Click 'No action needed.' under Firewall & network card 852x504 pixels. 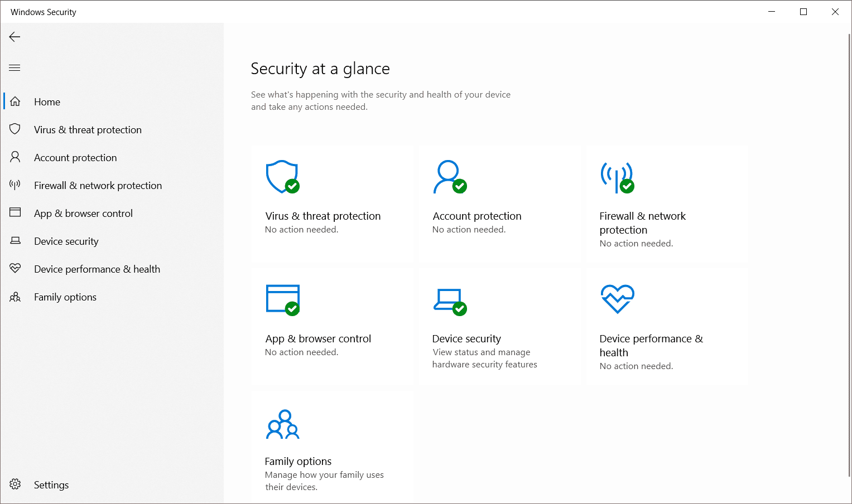636,244
